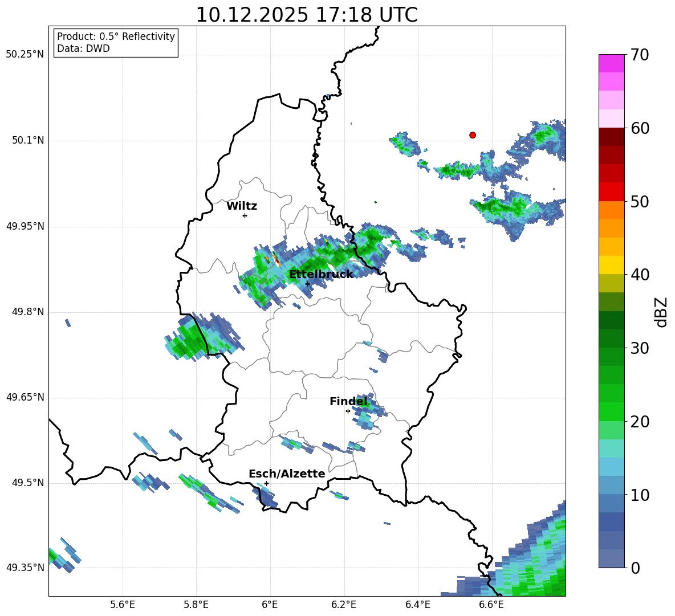The height and width of the screenshot is (616, 675).
Task: Click the Esch/Alzette cross marker
Action: point(266,483)
